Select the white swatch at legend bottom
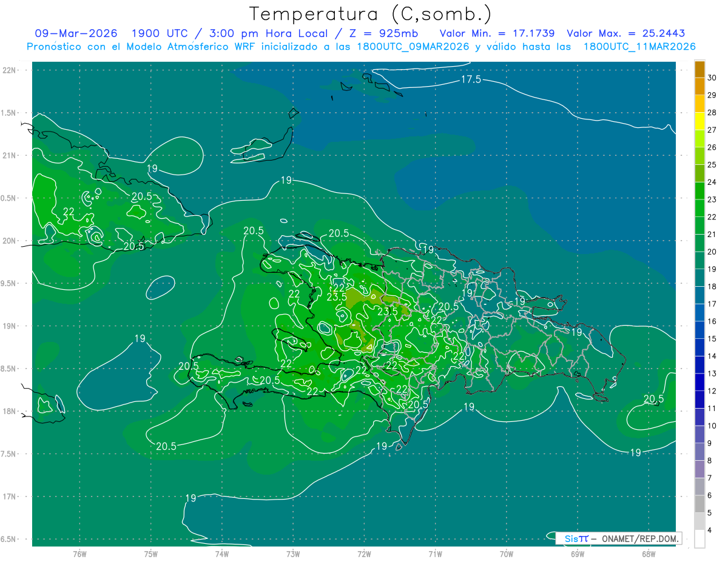 tap(699, 539)
